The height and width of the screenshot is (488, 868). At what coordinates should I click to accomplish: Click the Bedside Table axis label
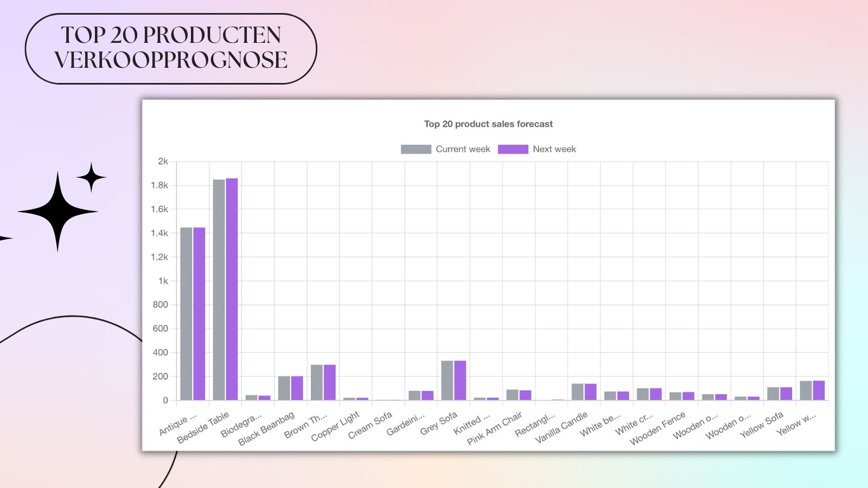pyautogui.click(x=203, y=428)
